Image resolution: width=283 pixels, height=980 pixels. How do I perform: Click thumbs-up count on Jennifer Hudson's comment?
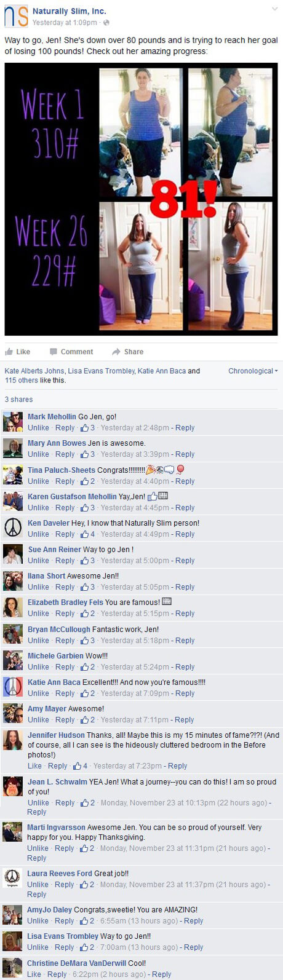click(81, 766)
